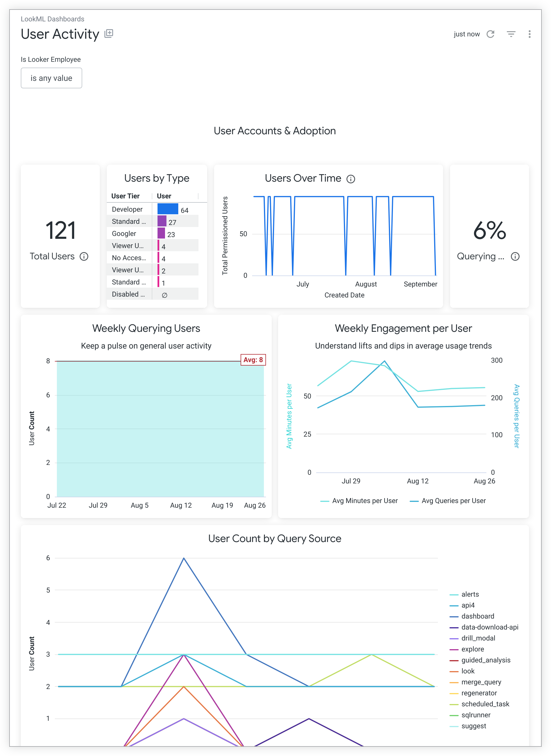Open the 'is any value' filter dropdown
The width and height of the screenshot is (551, 756).
[x=51, y=78]
